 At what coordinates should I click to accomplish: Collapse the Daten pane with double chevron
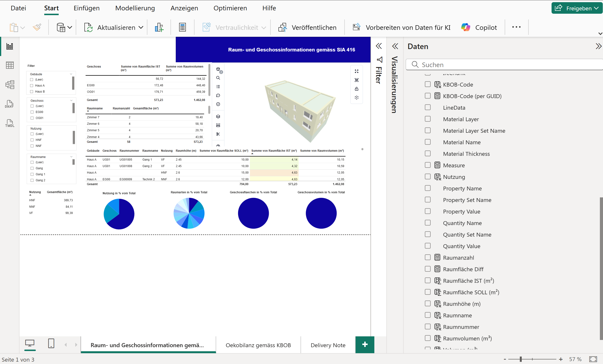598,46
